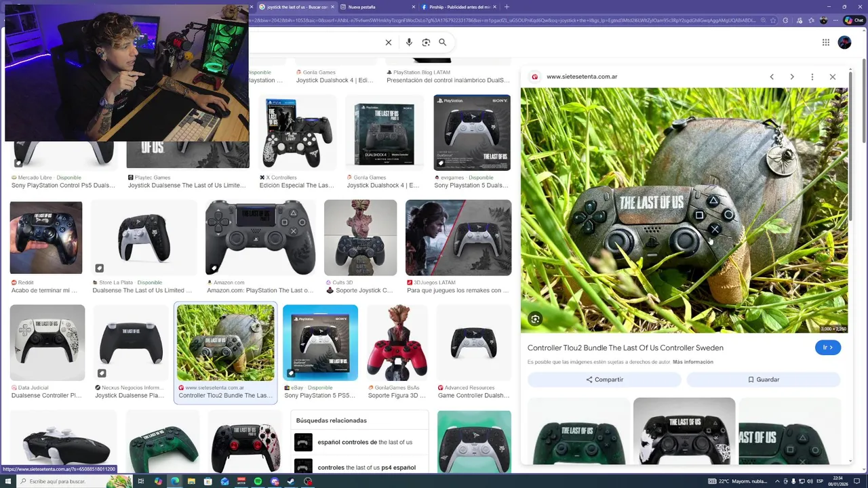Go to the next image in the preview panel
The height and width of the screenshot is (488, 868).
click(x=792, y=77)
